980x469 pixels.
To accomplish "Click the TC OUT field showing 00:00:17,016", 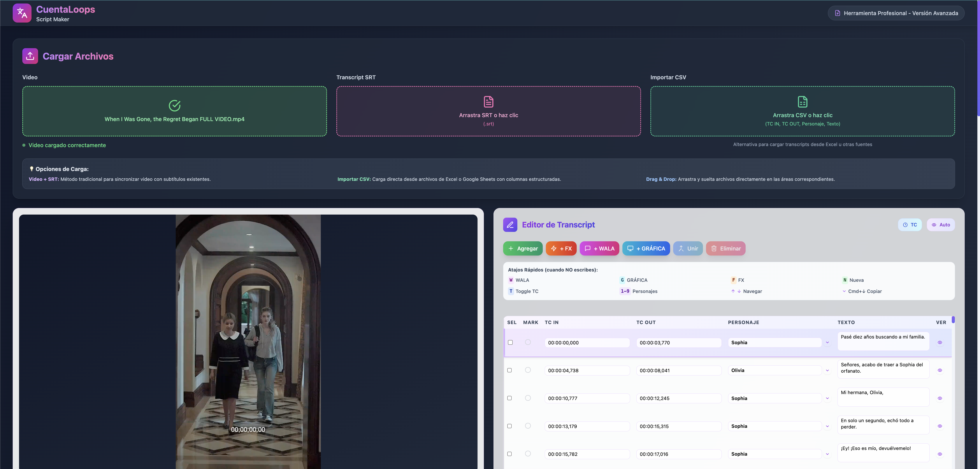I will (678, 454).
